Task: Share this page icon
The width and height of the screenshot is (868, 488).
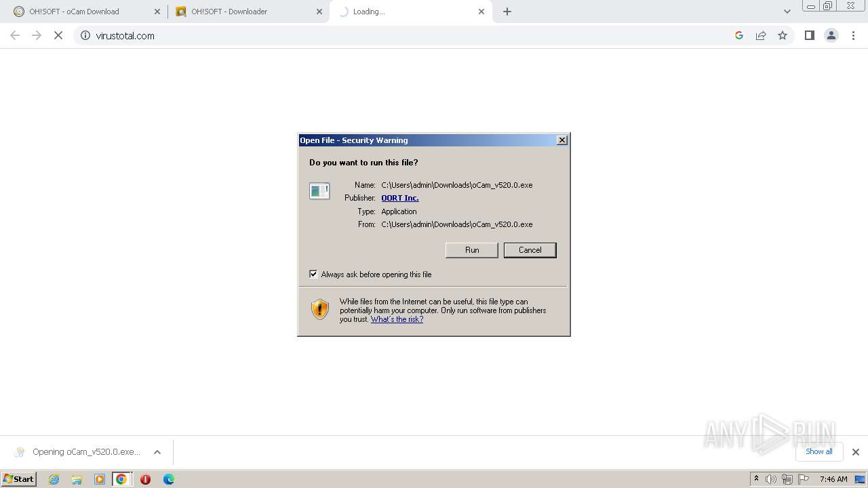Action: tap(761, 35)
